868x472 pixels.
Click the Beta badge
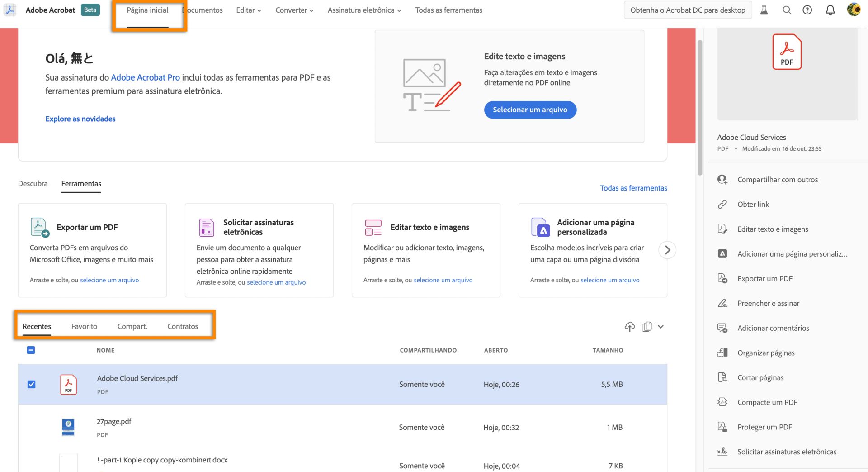90,10
